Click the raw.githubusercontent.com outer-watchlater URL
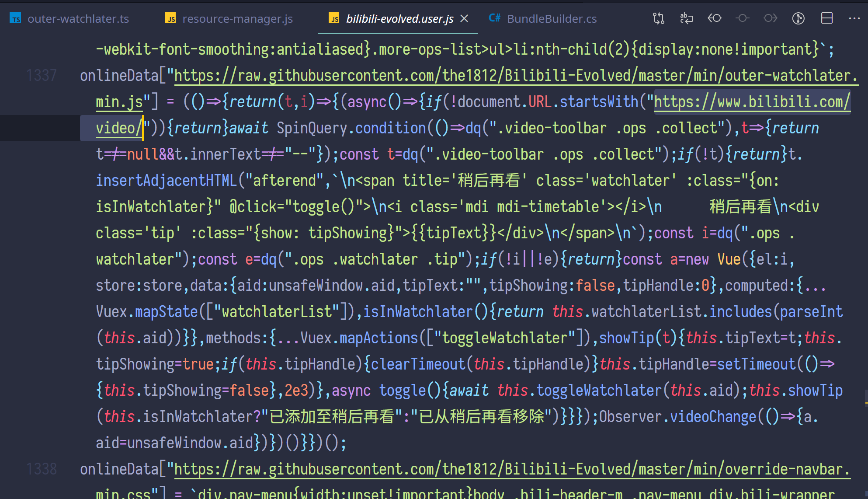Viewport: 868px width, 499px height. point(481,75)
